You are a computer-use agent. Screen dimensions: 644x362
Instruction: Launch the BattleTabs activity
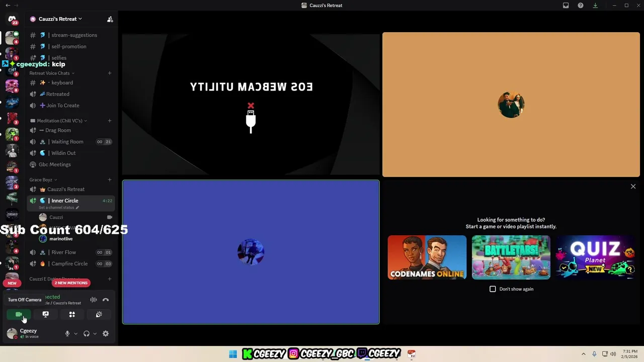(511, 257)
